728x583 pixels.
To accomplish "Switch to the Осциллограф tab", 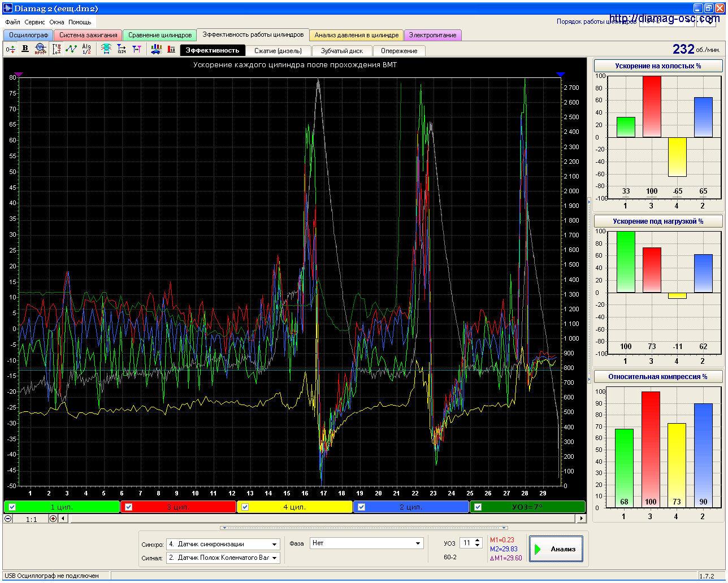I will (x=28, y=35).
